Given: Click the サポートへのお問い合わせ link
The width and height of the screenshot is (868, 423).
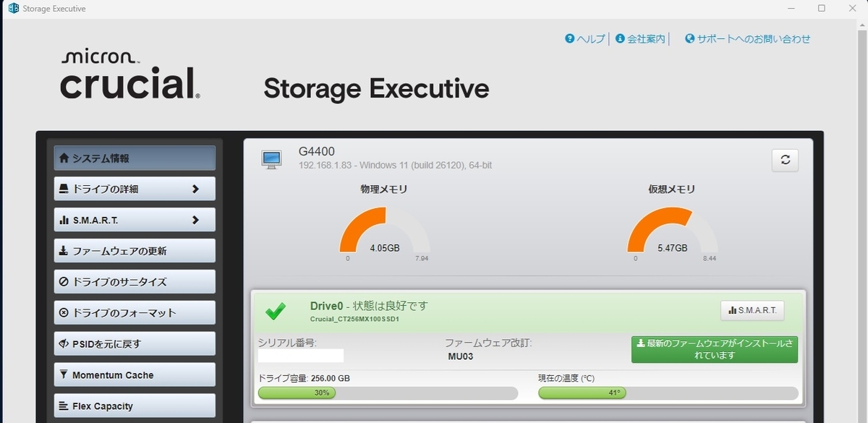Looking at the screenshot, I should click(749, 39).
